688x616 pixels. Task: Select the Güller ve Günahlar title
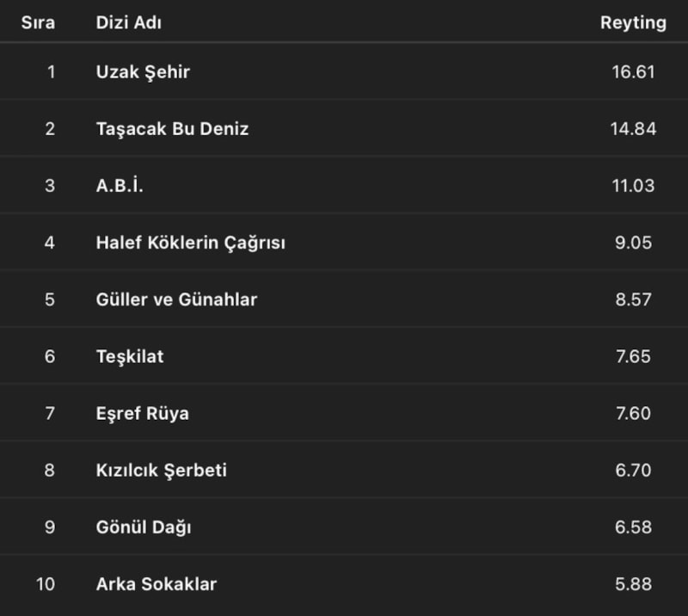point(176,299)
